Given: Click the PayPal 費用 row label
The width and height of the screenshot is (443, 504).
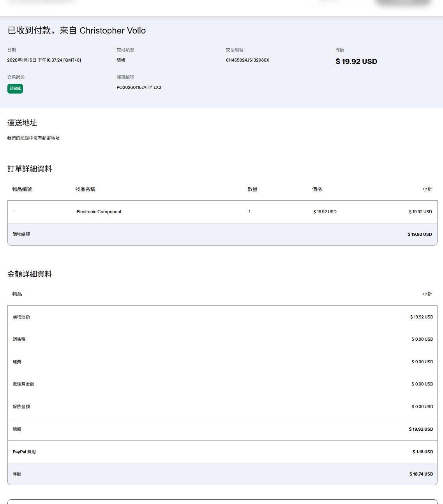Looking at the screenshot, I should [x=24, y=452].
